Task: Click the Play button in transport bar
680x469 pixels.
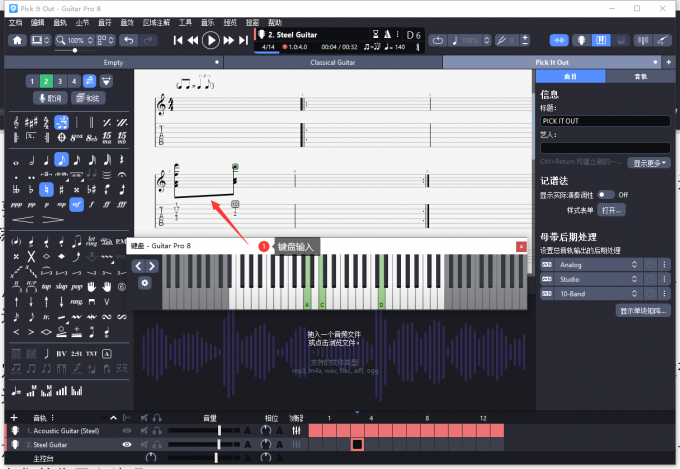Action: tap(210, 40)
